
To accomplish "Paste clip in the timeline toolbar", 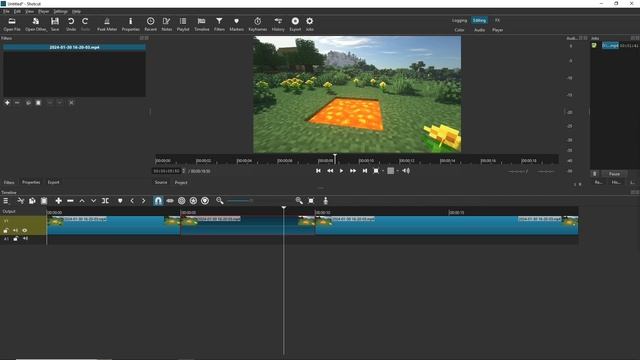I will pyautogui.click(x=44, y=201).
